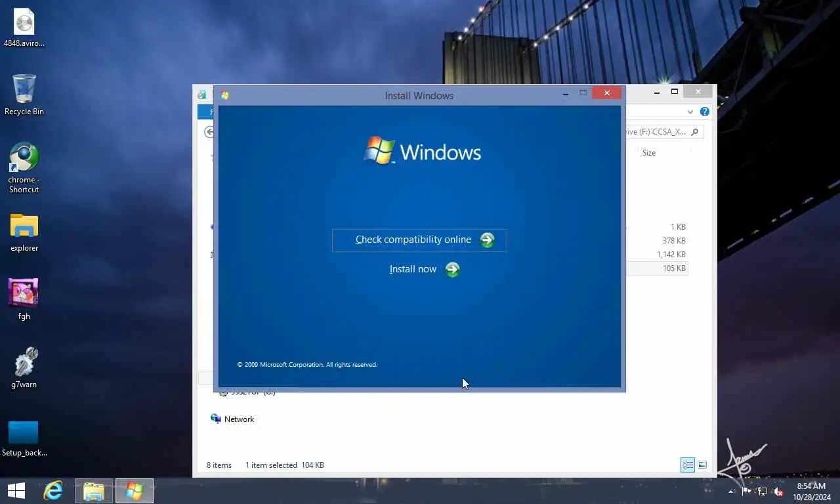
Task: Open the Recycle Bin desktop icon
Action: point(24,95)
